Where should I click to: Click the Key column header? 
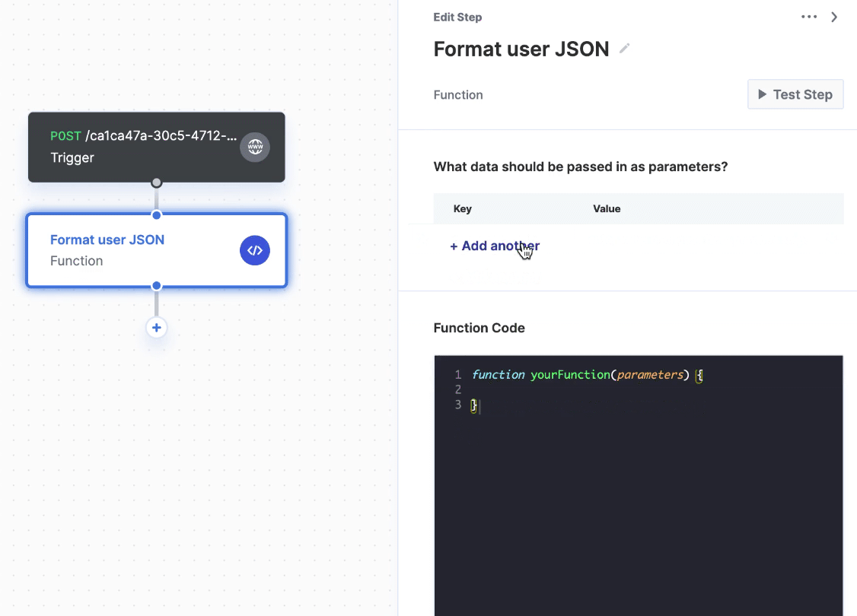point(463,208)
